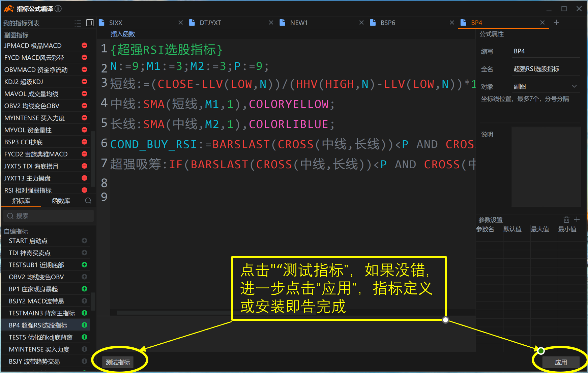Switch to the DTJYXT tab
588x373 pixels.
[x=210, y=23]
